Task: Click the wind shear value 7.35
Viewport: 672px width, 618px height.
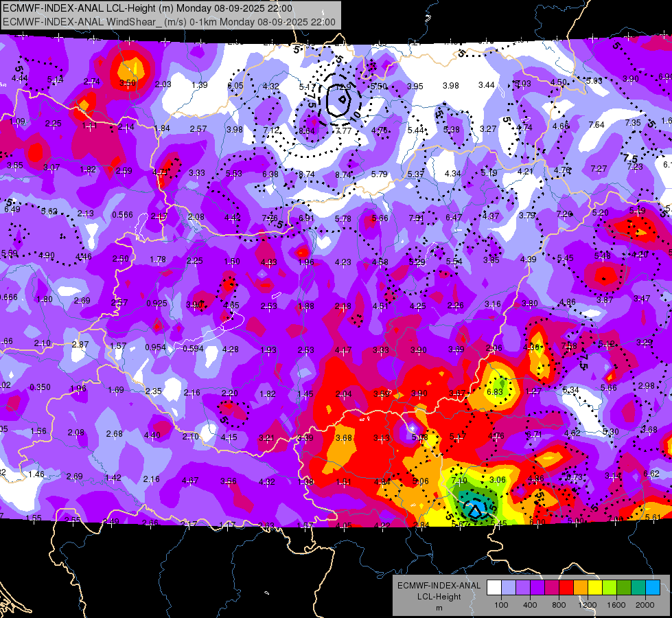Action: click(x=633, y=123)
